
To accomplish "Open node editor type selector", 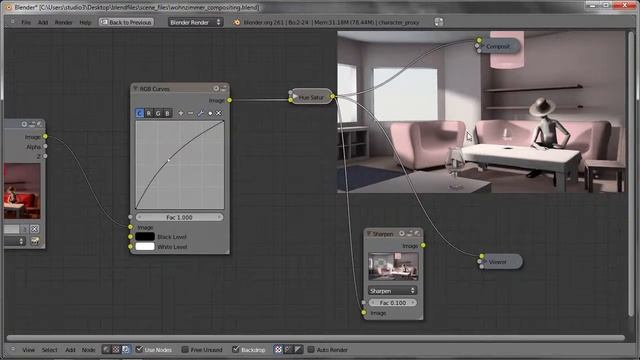I will [x=12, y=349].
